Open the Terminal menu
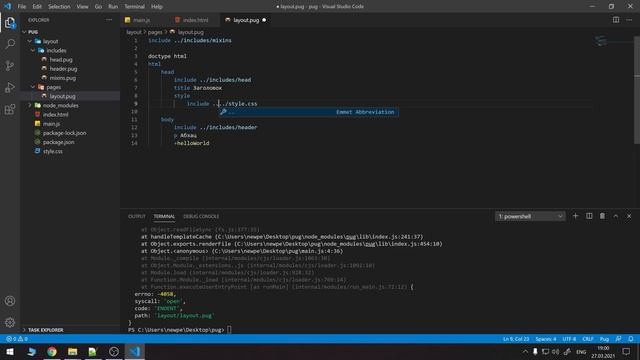640x360 pixels. tap(134, 7)
